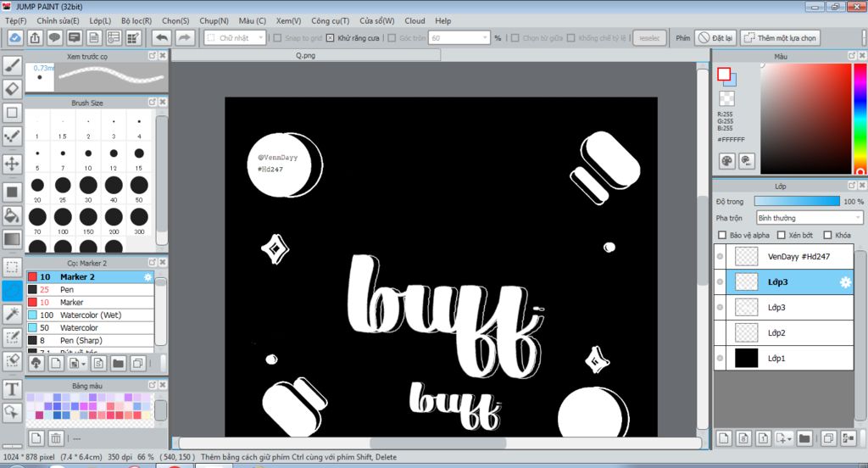The image size is (868, 468).
Task: Select the Pen (Sharp) brush
Action: pos(90,341)
